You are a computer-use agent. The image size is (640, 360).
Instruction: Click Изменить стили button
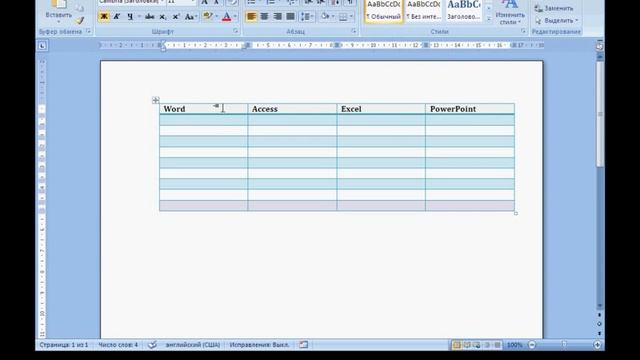510,12
